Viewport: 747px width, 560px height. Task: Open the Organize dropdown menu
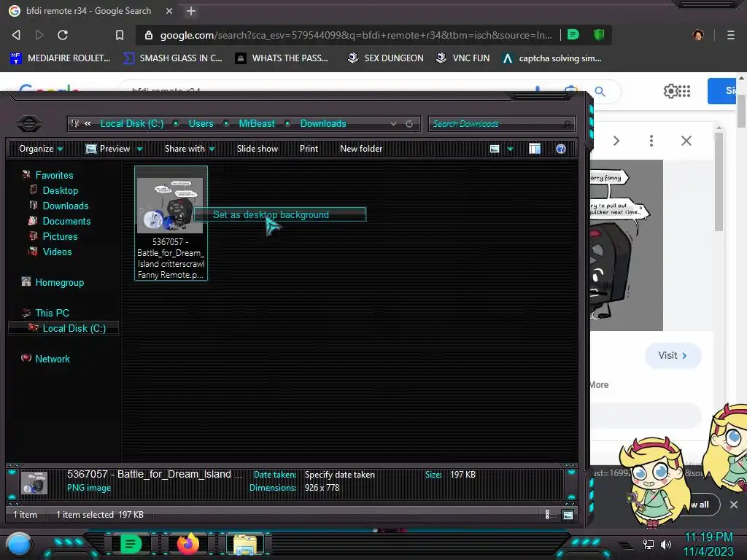41,149
